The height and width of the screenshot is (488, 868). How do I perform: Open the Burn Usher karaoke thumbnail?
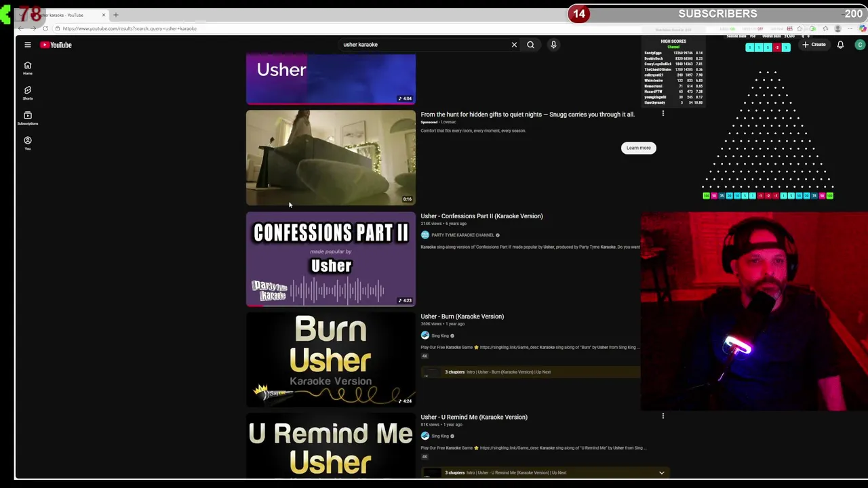tap(331, 360)
